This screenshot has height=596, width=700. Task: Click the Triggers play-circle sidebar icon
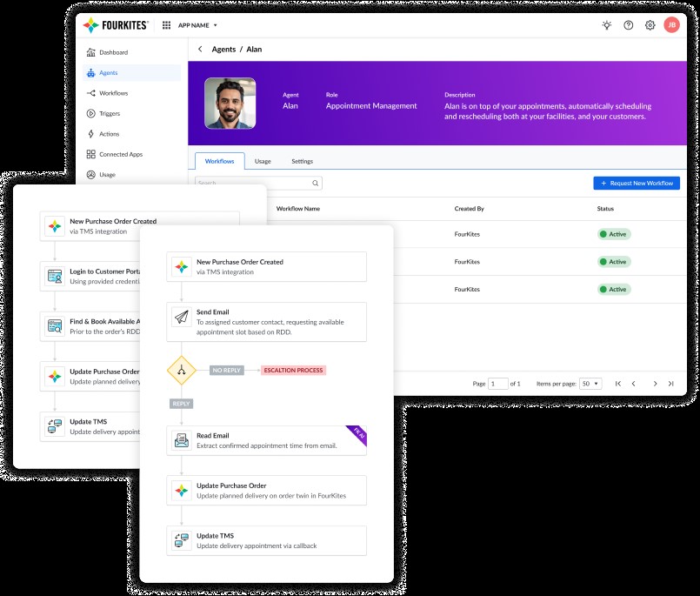click(90, 113)
